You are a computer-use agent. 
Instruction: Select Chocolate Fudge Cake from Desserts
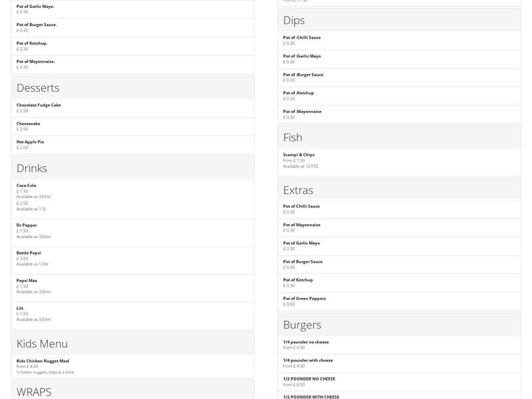pos(39,105)
